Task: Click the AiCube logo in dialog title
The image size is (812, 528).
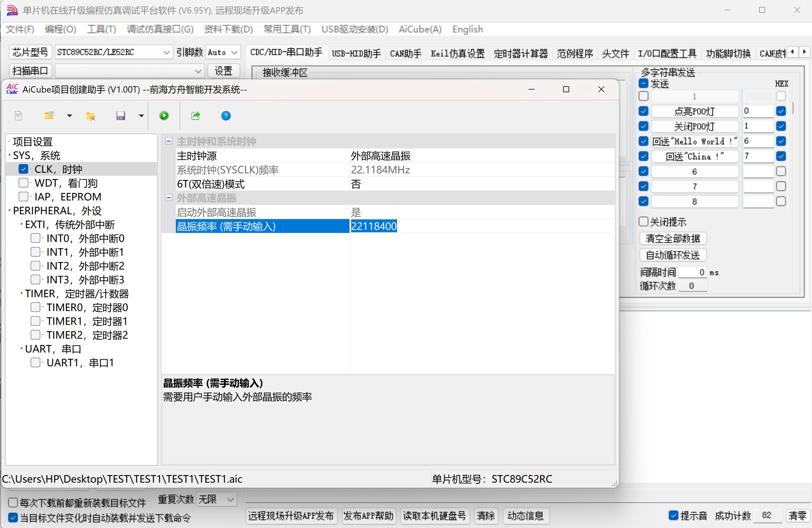Action: point(12,89)
